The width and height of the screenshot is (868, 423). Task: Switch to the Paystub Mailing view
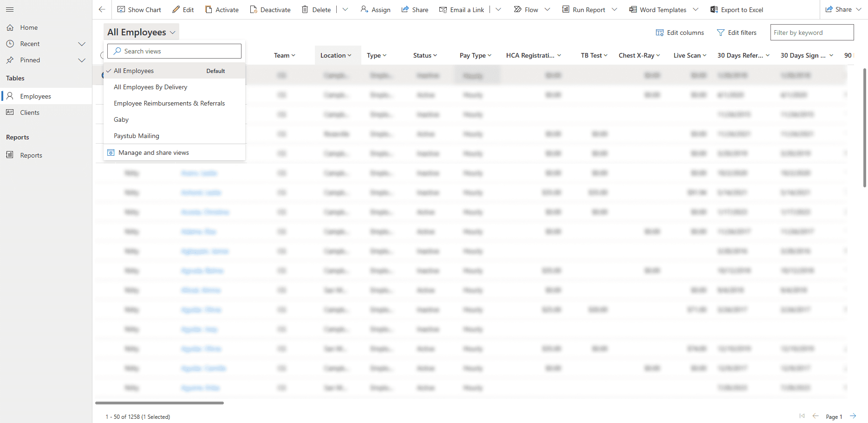pos(136,135)
